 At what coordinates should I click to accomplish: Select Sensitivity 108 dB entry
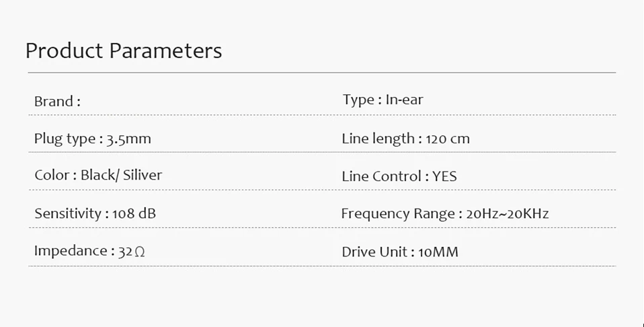95,213
